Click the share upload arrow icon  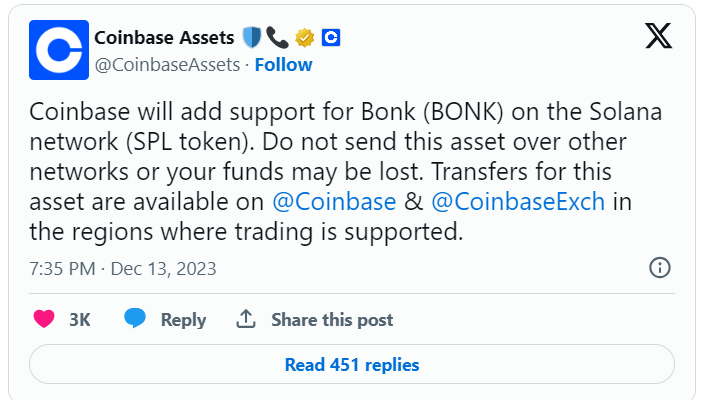(246, 319)
